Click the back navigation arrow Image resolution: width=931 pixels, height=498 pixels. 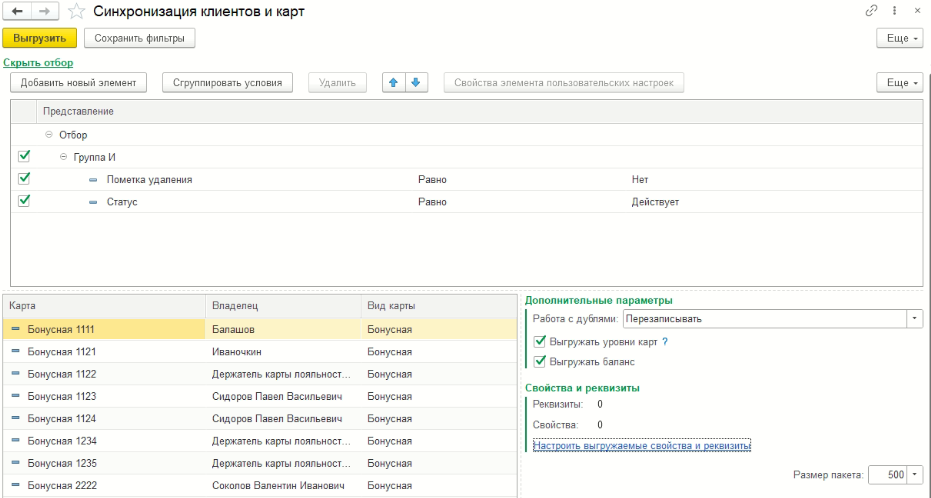17,12
